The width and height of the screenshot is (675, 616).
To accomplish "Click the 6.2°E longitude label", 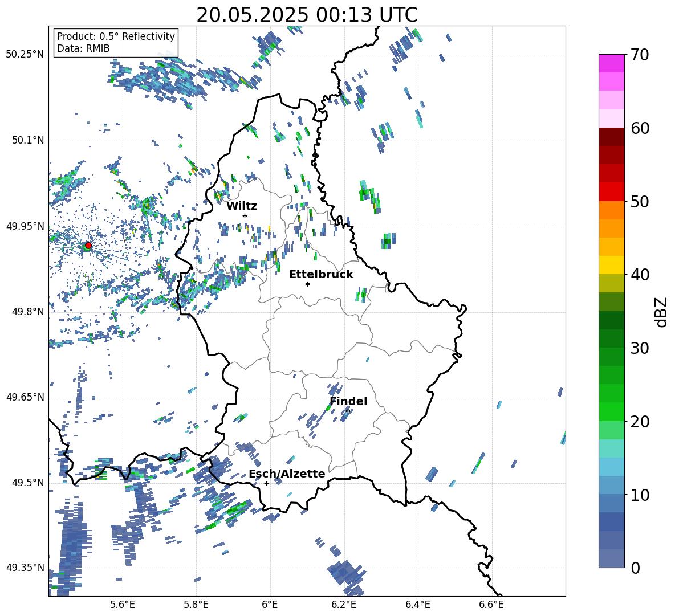I will (344, 605).
